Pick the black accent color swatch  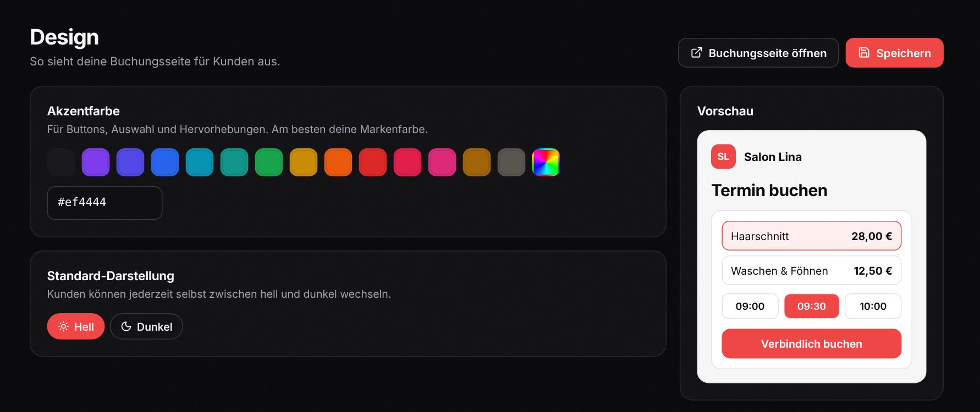(61, 162)
